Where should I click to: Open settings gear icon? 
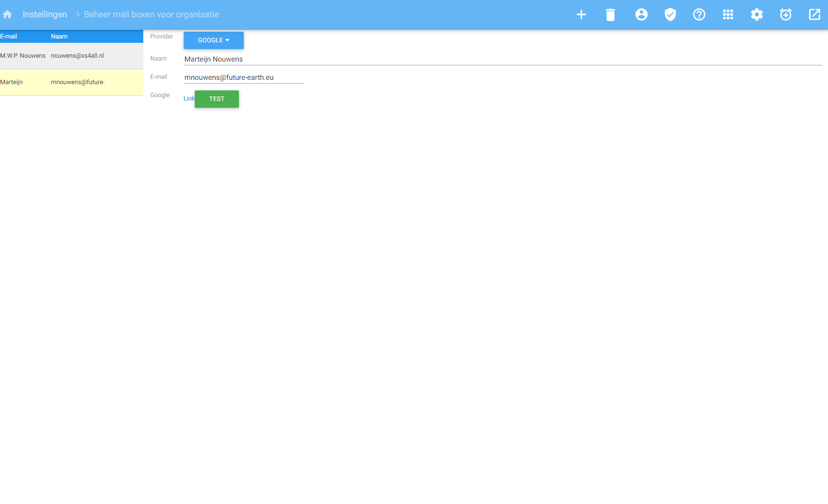757,14
